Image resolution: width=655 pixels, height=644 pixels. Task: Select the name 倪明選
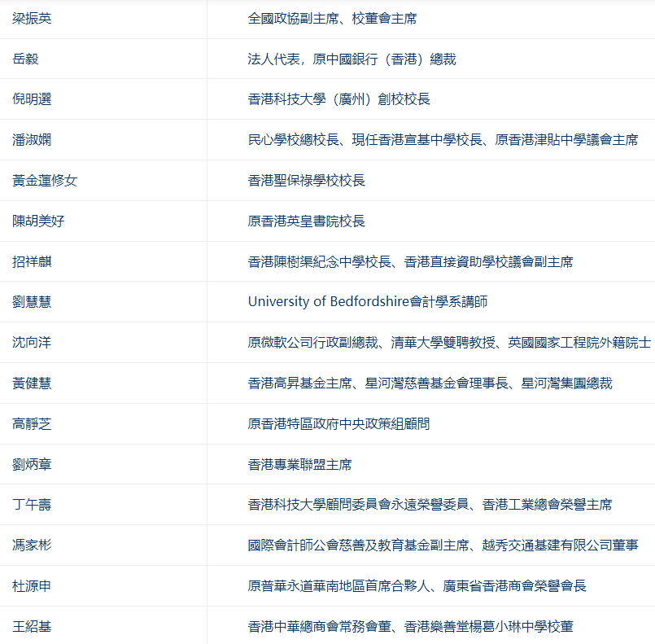(32, 99)
